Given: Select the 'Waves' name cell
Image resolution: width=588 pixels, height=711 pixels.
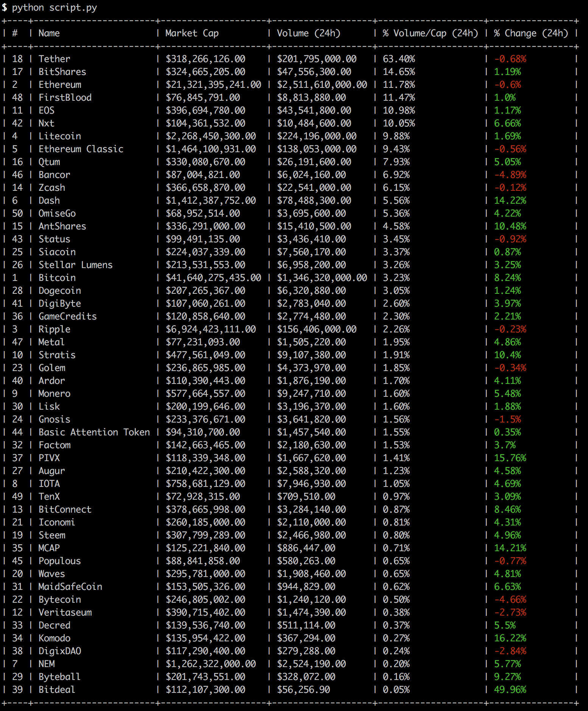Looking at the screenshot, I should coord(52,574).
